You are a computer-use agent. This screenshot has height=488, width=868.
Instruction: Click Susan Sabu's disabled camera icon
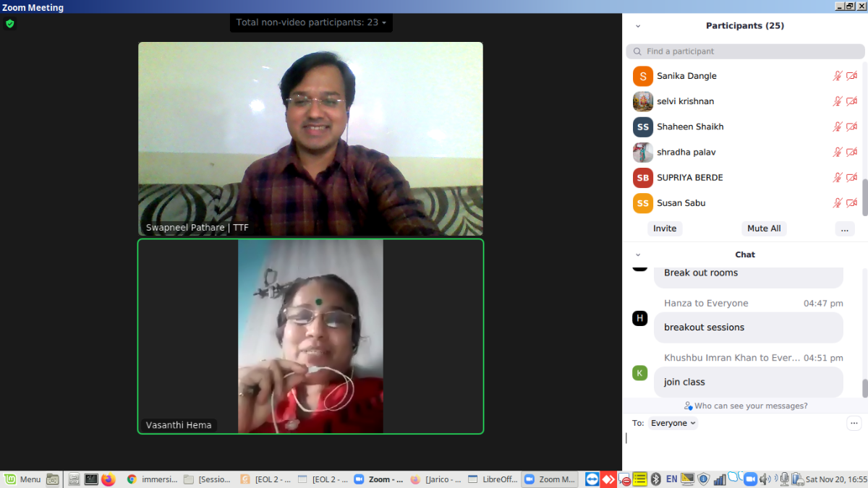pos(851,203)
